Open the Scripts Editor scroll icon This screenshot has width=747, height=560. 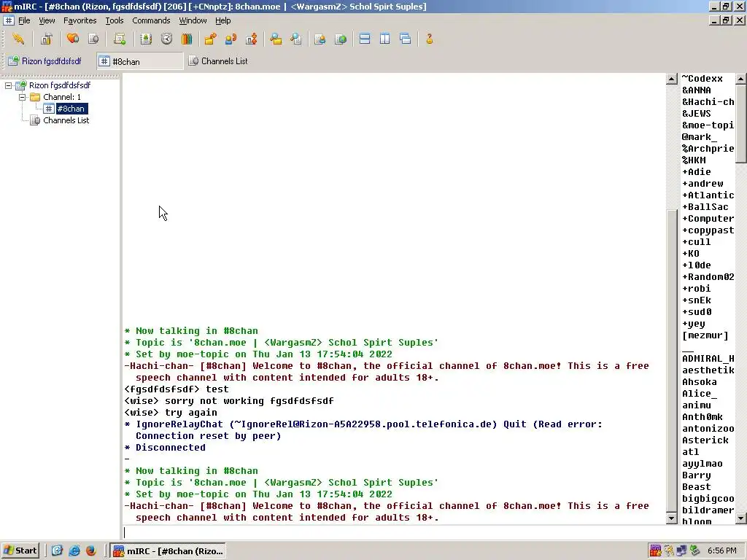120,39
